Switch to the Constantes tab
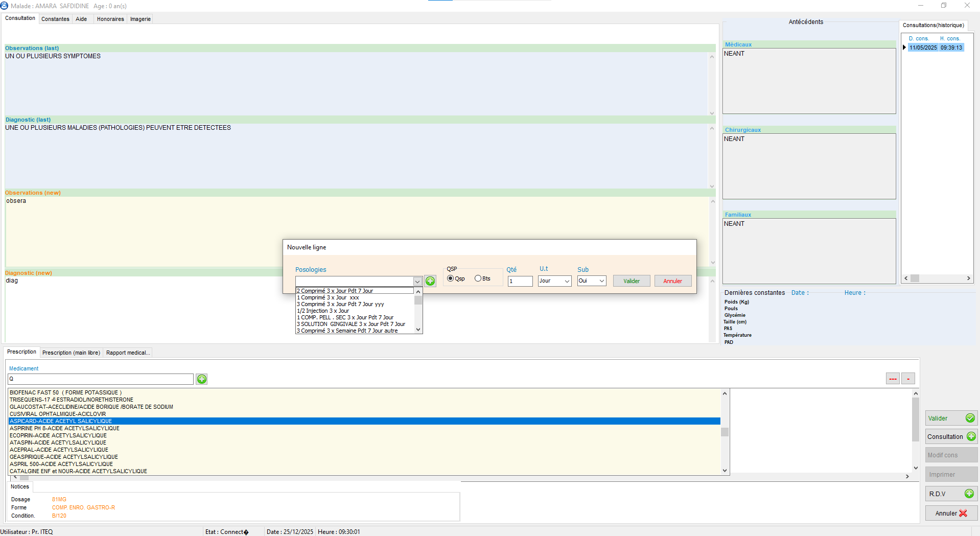The height and width of the screenshot is (536, 980). [x=55, y=19]
